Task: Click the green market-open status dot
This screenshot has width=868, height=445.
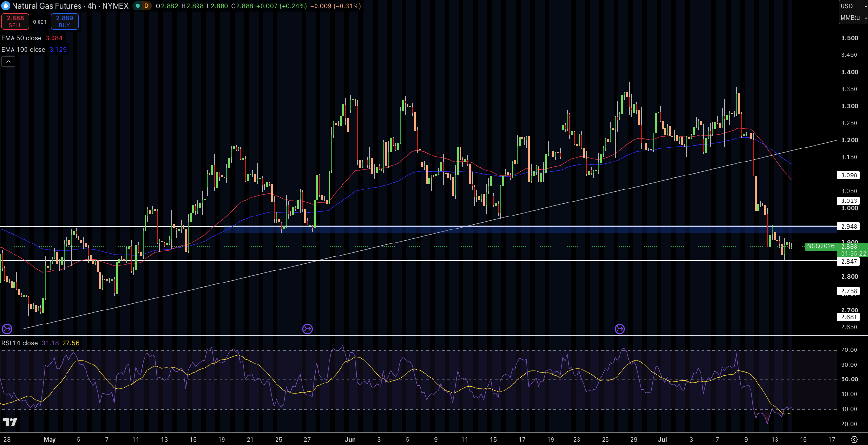Action: tap(137, 6)
